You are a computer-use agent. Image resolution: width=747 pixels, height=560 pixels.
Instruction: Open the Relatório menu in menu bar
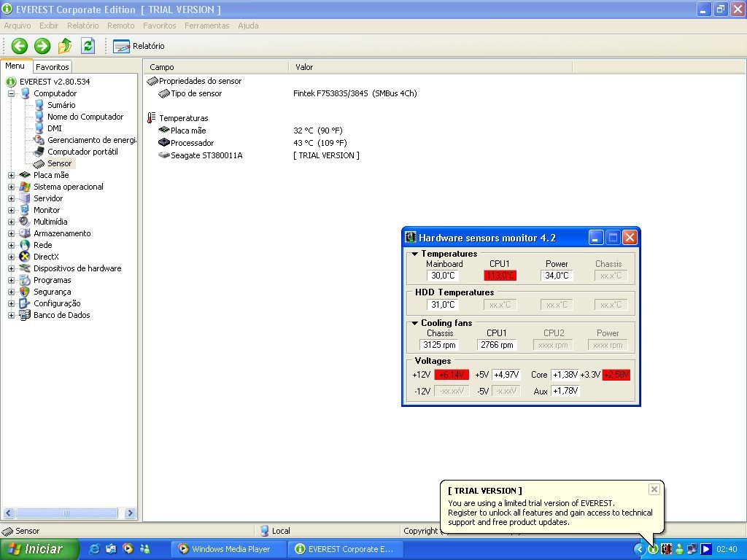click(83, 26)
